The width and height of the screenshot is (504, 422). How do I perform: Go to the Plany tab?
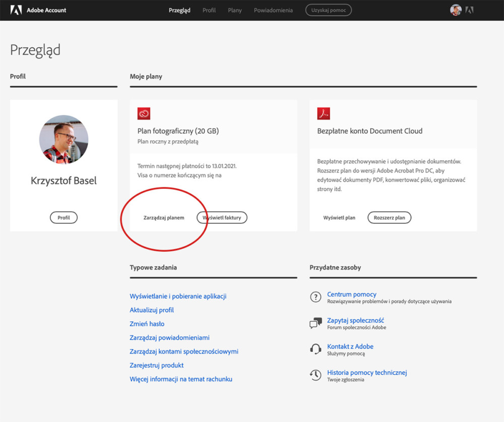coord(235,10)
